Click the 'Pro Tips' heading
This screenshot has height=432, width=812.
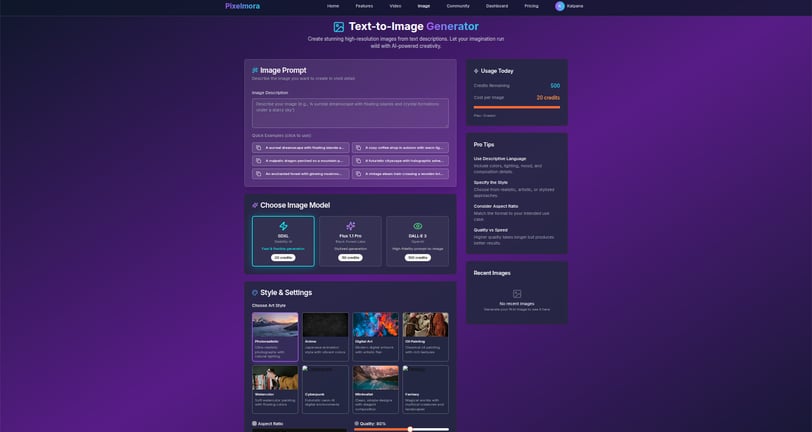(x=484, y=145)
